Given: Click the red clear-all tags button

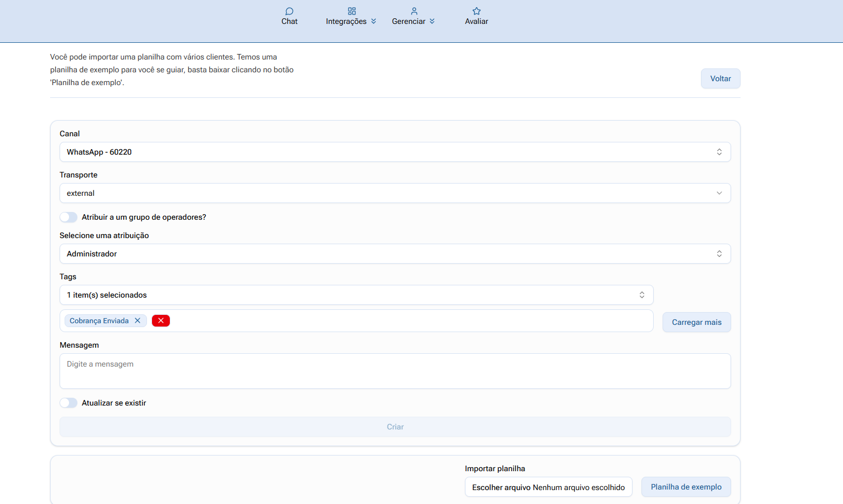Looking at the screenshot, I should [161, 320].
